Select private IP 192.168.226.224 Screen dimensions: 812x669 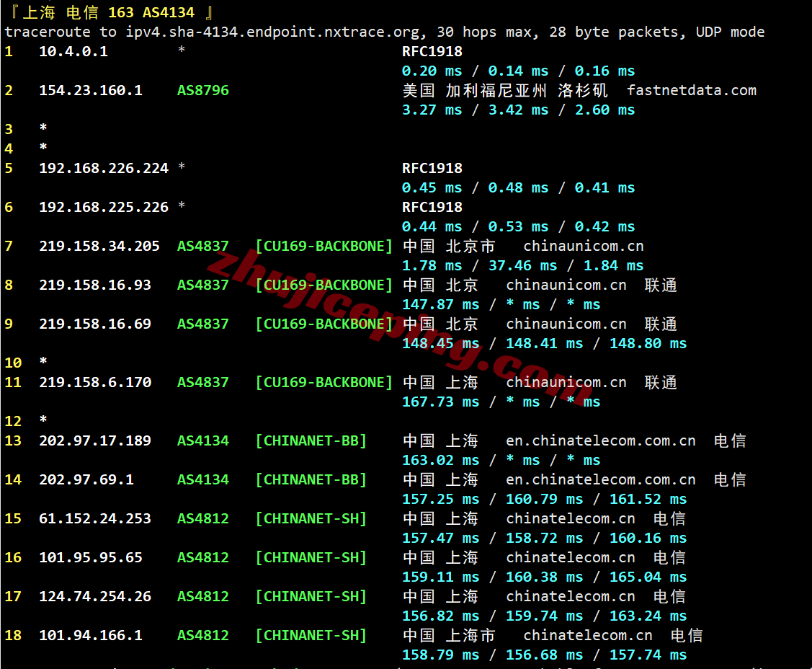coord(104,168)
